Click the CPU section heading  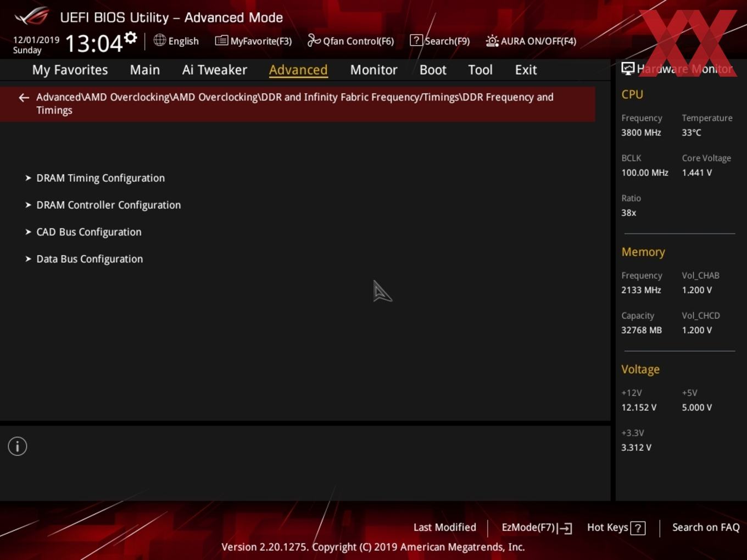[632, 94]
